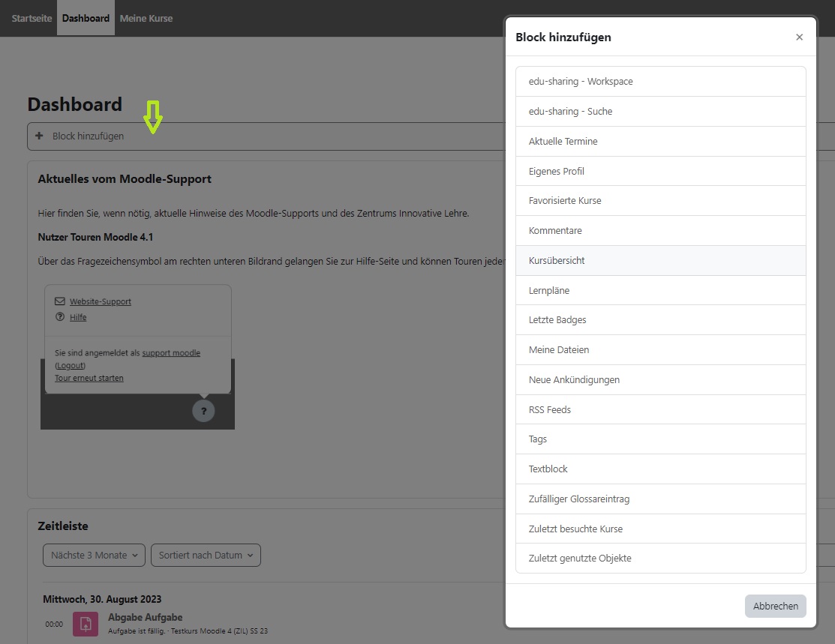The height and width of the screenshot is (644, 835).
Task: Open the Meine Kurse tab
Action: click(x=146, y=18)
